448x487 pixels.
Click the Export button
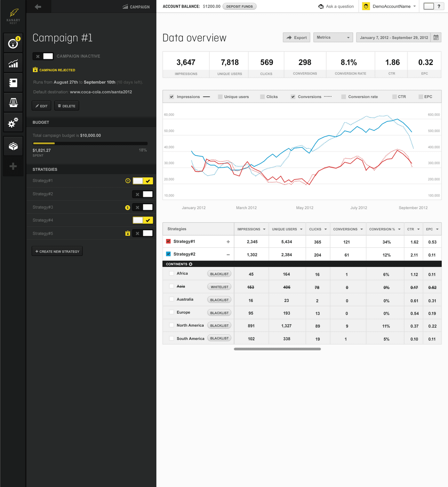(x=297, y=38)
